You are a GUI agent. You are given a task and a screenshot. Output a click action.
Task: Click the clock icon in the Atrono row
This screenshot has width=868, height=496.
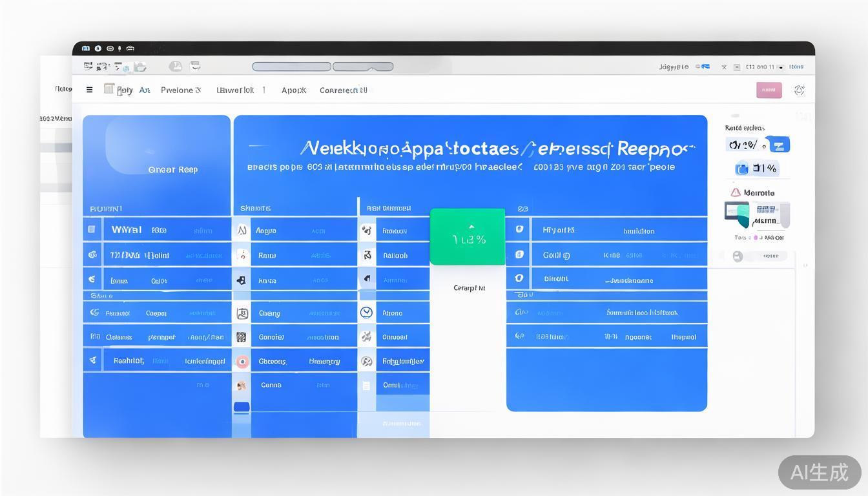tap(366, 313)
